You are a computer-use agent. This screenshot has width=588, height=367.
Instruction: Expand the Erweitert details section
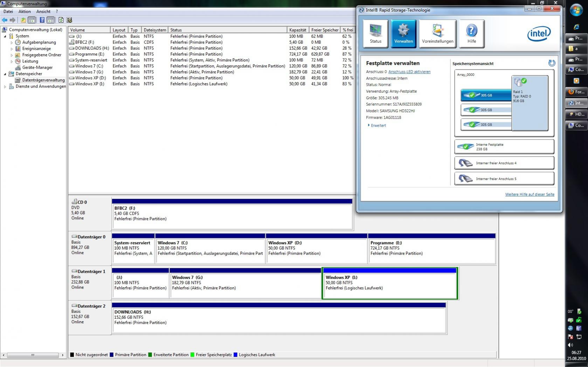[x=377, y=125]
